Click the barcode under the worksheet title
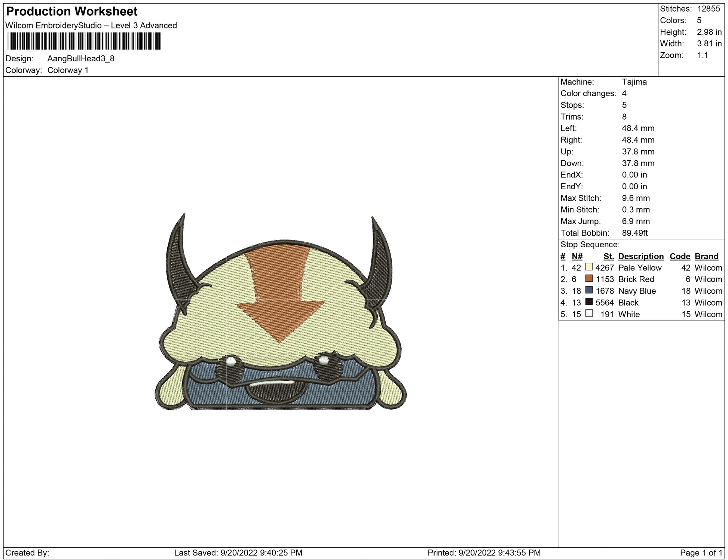This screenshot has width=728, height=560. click(x=84, y=41)
